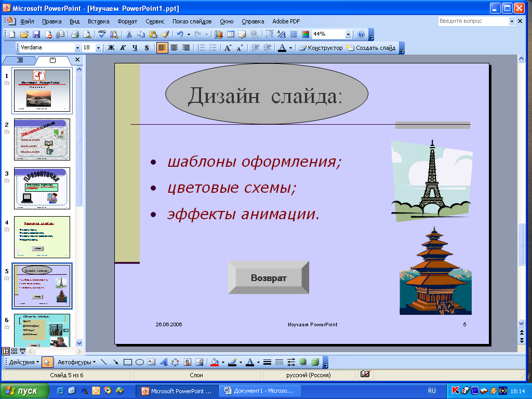Toggle text shadow (S)
The image size is (532, 399).
click(x=147, y=48)
